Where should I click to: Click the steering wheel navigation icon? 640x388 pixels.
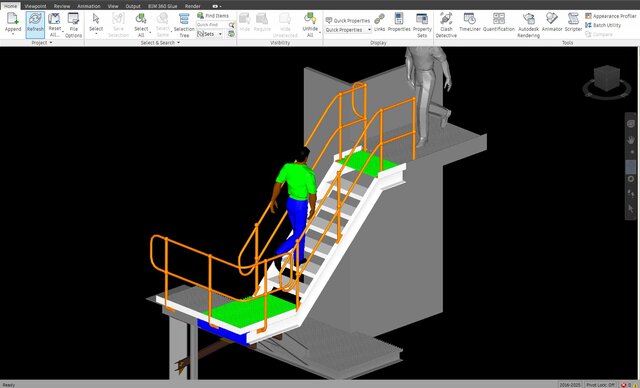[631, 124]
